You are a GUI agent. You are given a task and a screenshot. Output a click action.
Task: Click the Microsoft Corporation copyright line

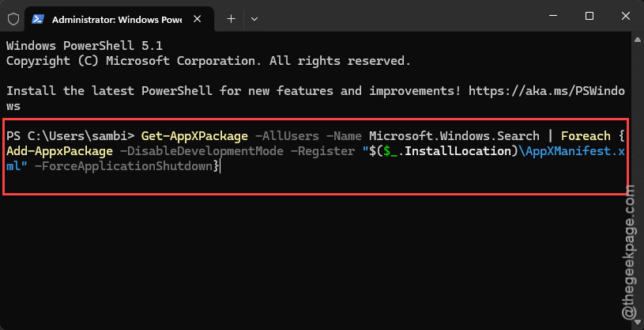(209, 61)
